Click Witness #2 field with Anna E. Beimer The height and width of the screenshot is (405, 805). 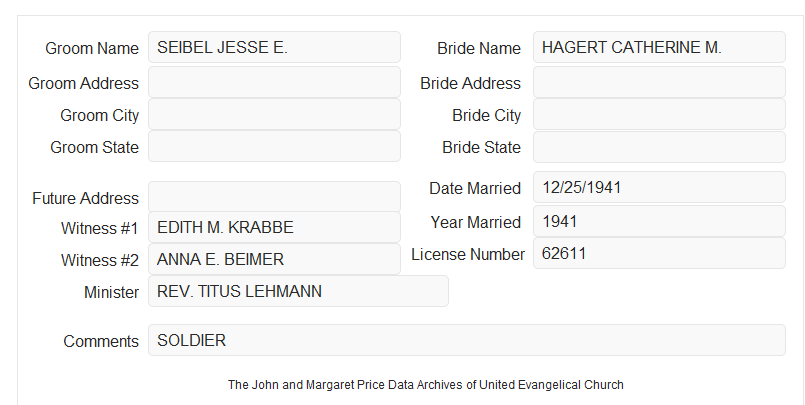(x=274, y=259)
